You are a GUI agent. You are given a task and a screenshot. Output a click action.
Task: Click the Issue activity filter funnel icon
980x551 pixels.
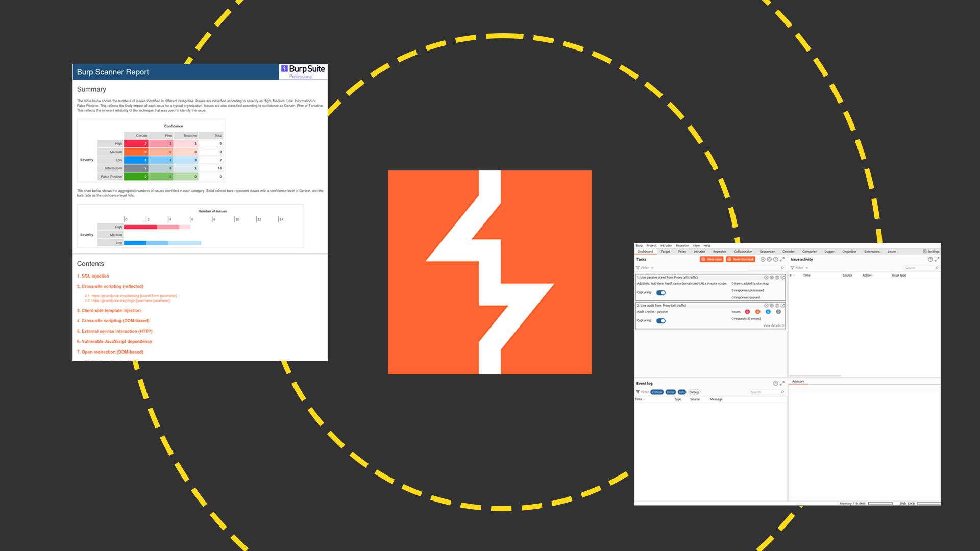792,268
